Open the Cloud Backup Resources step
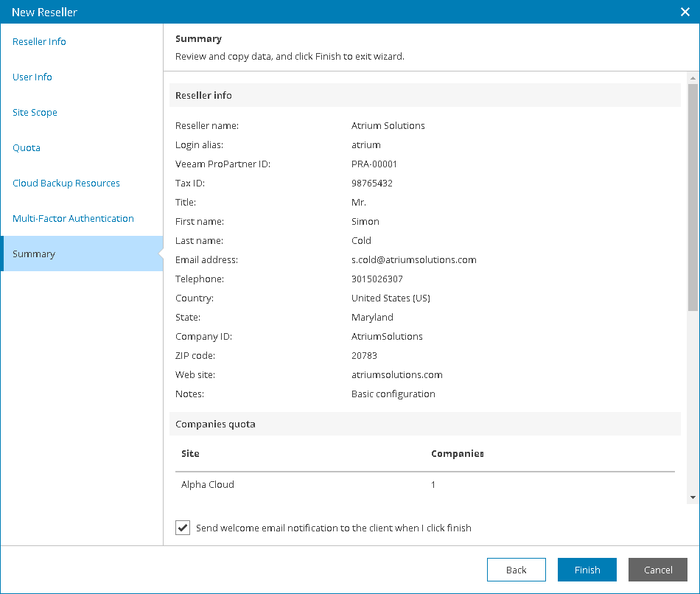700x594 pixels. coord(66,184)
